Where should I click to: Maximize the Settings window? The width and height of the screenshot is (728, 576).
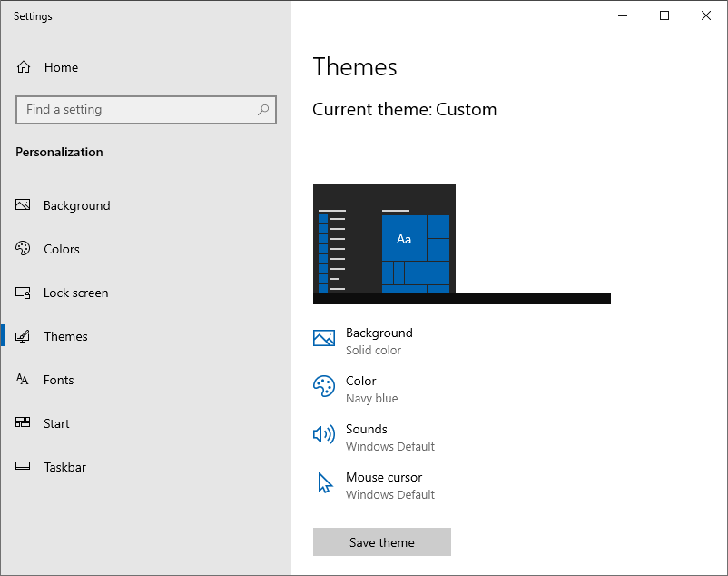pos(664,15)
